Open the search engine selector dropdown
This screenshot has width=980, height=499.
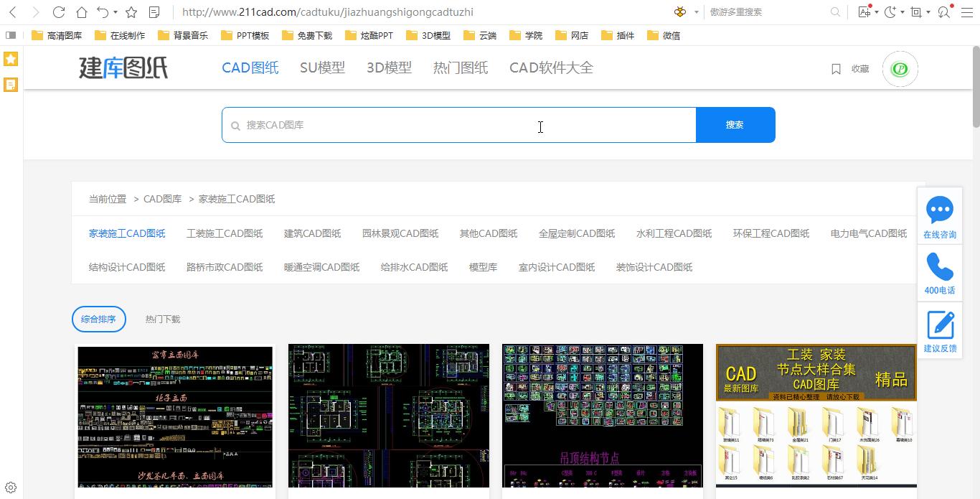pyautogui.click(x=696, y=12)
